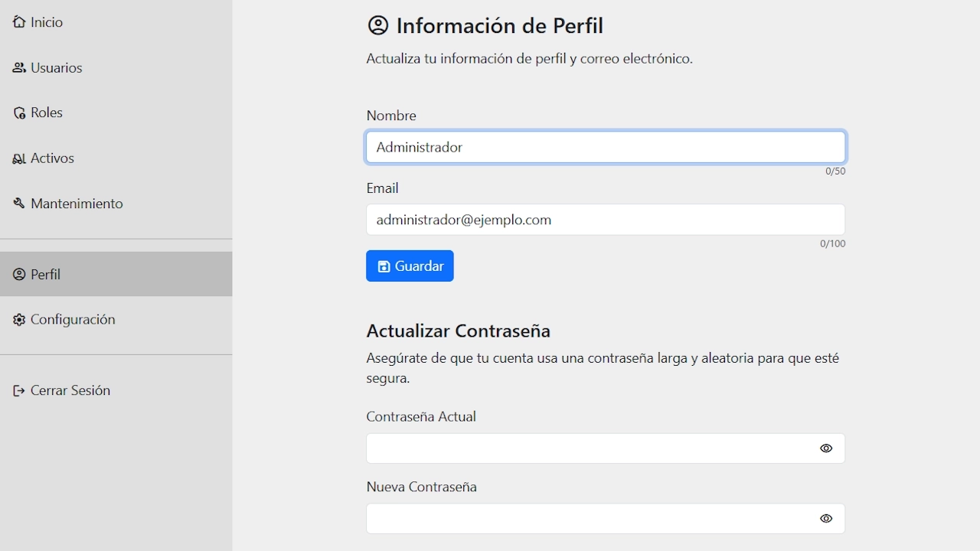Viewport: 980px width, 551px height.
Task: Click Cerrar Sesión to log out
Action: click(x=69, y=390)
